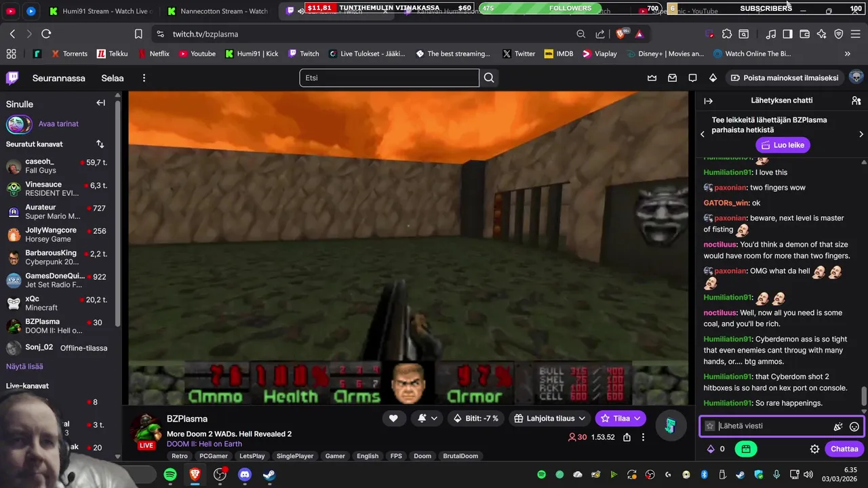Viewport: 868px width, 488px height.
Task: Click Poista mainokset ilmaiseksi button
Action: click(x=784, y=78)
